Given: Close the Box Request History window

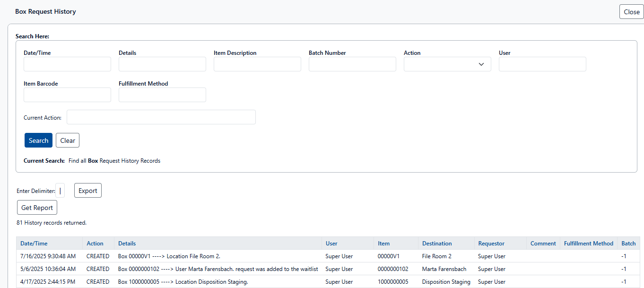Looking at the screenshot, I should pyautogui.click(x=631, y=12).
